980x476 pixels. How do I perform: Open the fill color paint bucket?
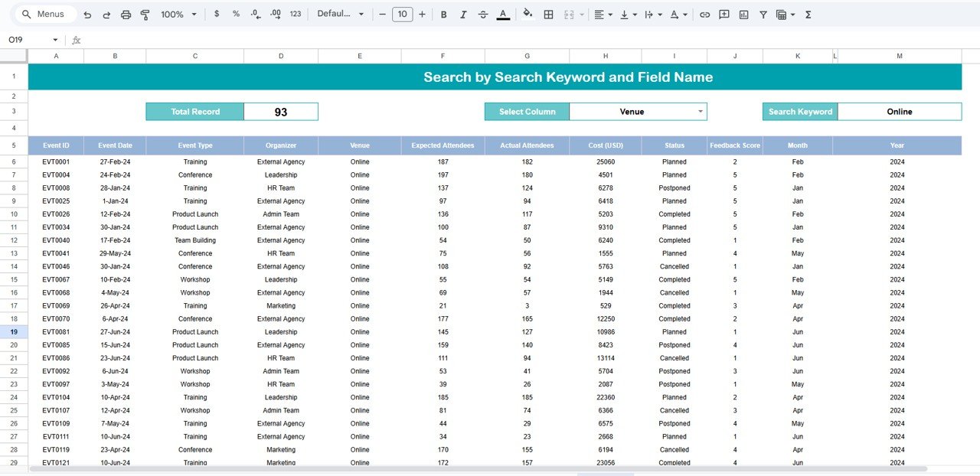527,15
